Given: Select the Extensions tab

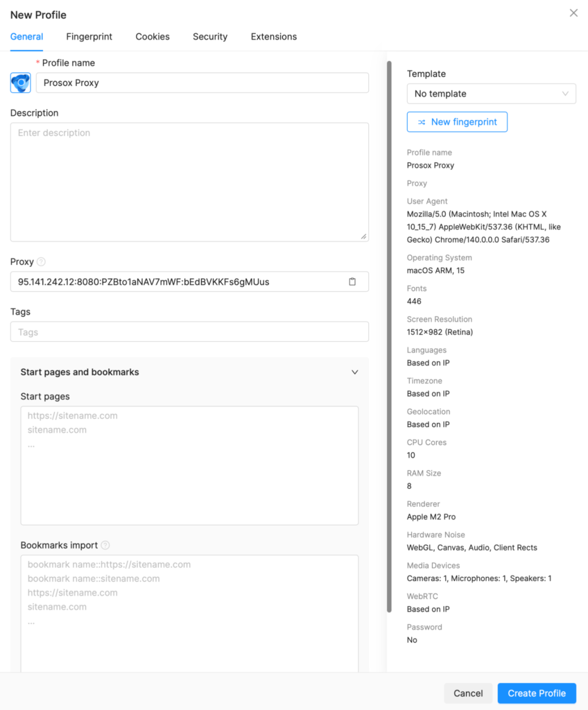Looking at the screenshot, I should (x=274, y=37).
